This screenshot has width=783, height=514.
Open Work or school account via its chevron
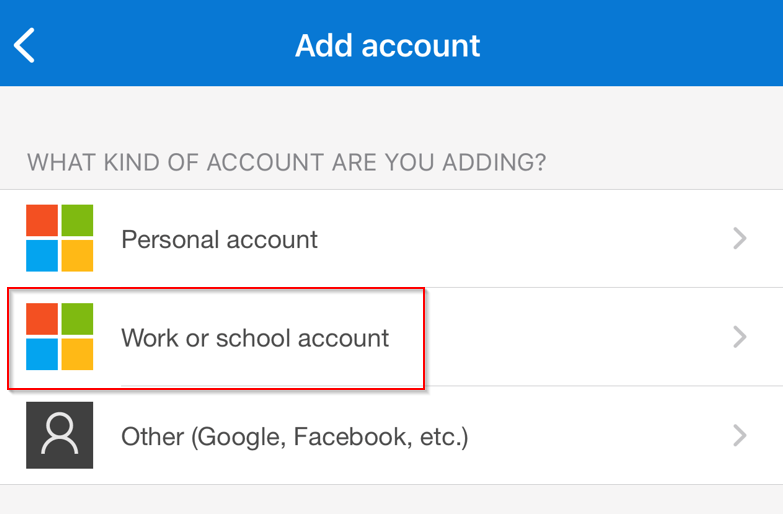(x=740, y=337)
